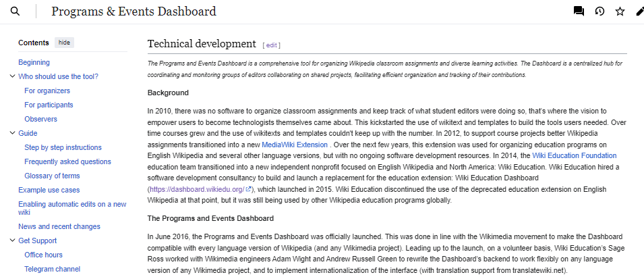Click the Programs & Events Dashboard title
The height and width of the screenshot is (279, 644).
click(134, 11)
